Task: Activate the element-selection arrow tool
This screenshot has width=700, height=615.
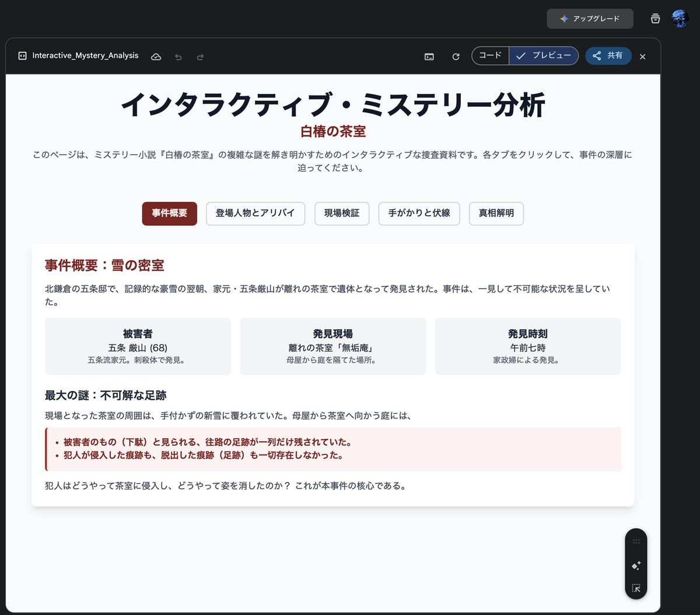Action: point(635,589)
